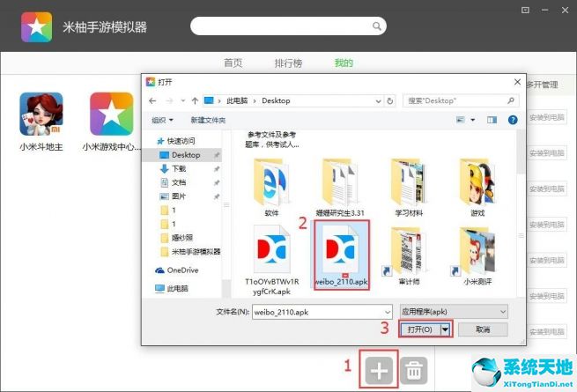
Task: Open recent locations dropdown arrow
Action: click(x=183, y=100)
